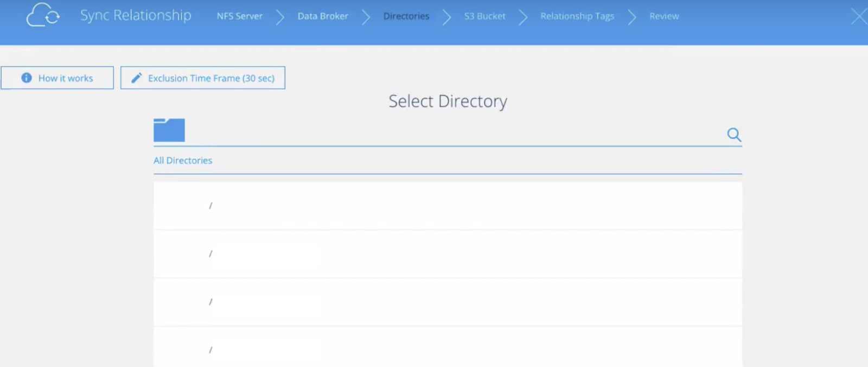Click the search magnifier icon
868x367 pixels.
pyautogui.click(x=734, y=135)
